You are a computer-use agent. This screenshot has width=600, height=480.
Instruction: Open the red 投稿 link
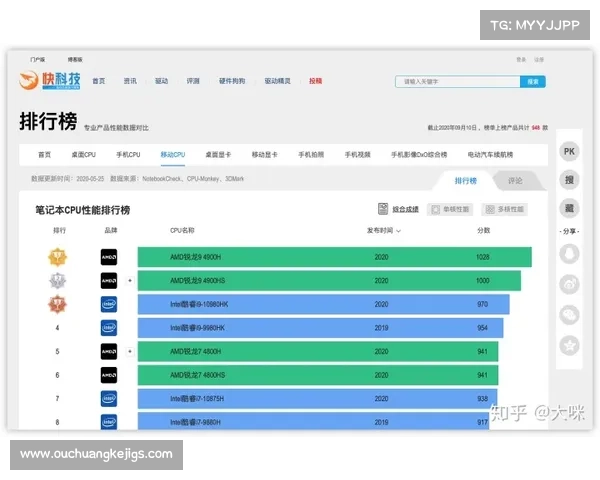click(315, 81)
